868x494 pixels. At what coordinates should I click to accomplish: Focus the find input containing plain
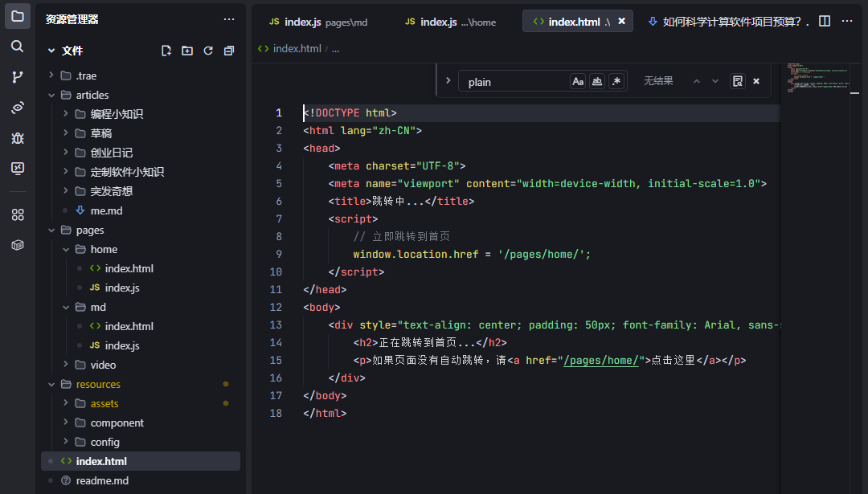516,81
